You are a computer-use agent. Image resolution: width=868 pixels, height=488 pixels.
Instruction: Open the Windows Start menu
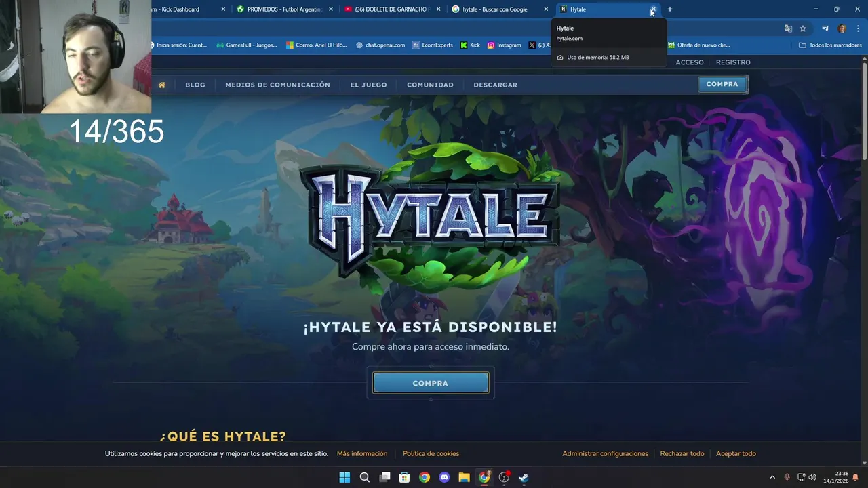point(344,477)
